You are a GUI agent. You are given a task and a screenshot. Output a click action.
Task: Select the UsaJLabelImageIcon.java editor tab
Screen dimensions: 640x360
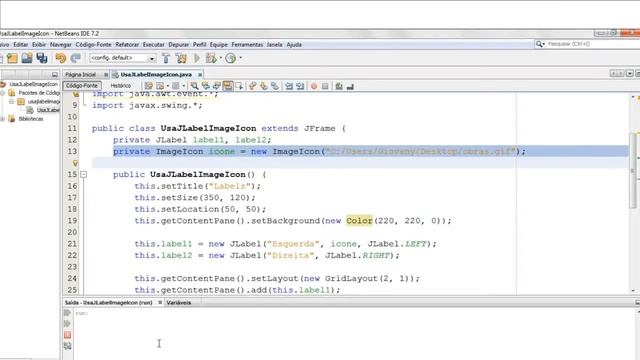tap(156, 75)
